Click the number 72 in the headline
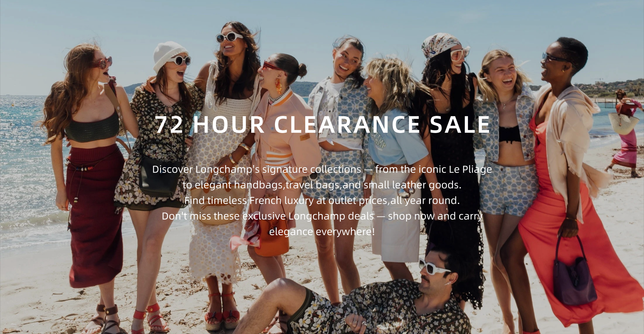The width and height of the screenshot is (644, 334). click(169, 125)
